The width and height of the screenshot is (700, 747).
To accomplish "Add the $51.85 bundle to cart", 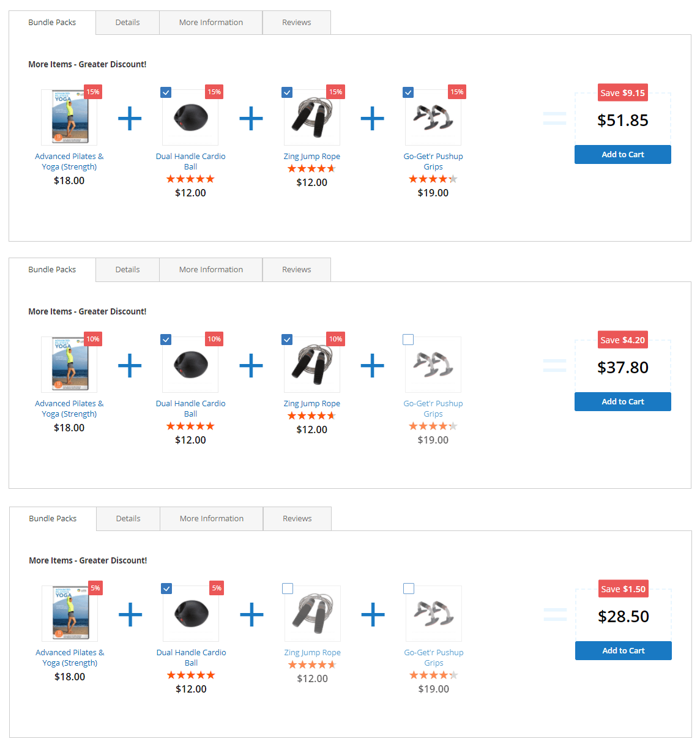I will [x=622, y=155].
